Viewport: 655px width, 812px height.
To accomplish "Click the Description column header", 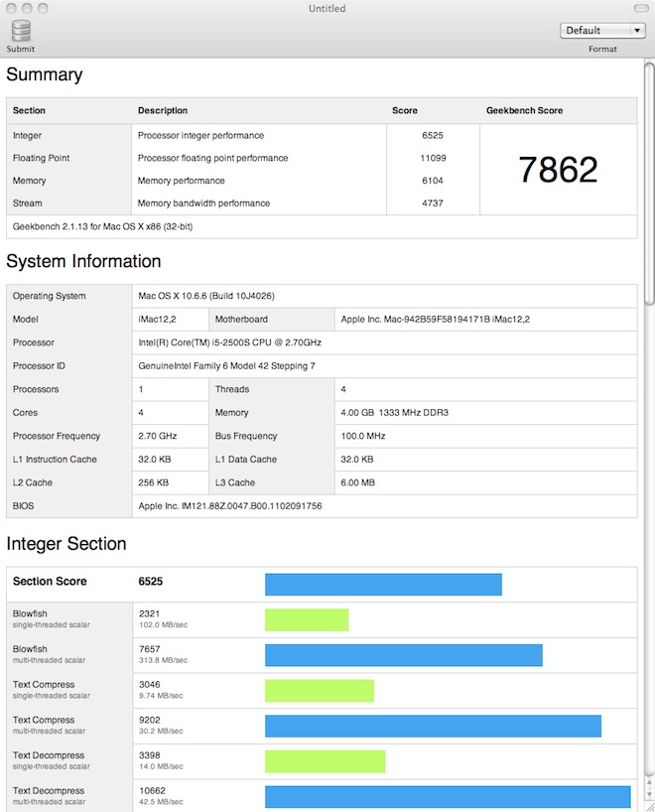I will (163, 111).
